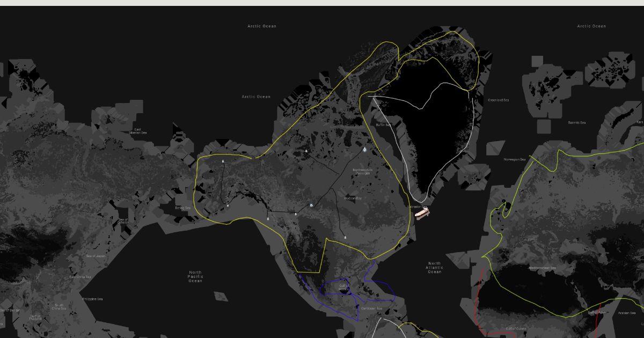Image resolution: width=644 pixels, height=338 pixels.
Task: Select the droplet marker directly east of Bering Sea coast line junction
Action: (x=295, y=214)
